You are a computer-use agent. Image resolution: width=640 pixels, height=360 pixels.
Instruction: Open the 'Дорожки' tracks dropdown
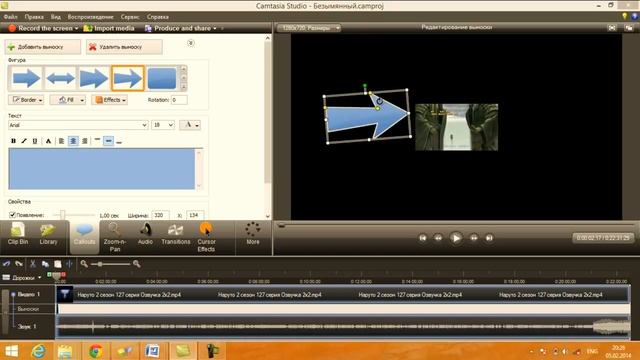tap(22, 278)
